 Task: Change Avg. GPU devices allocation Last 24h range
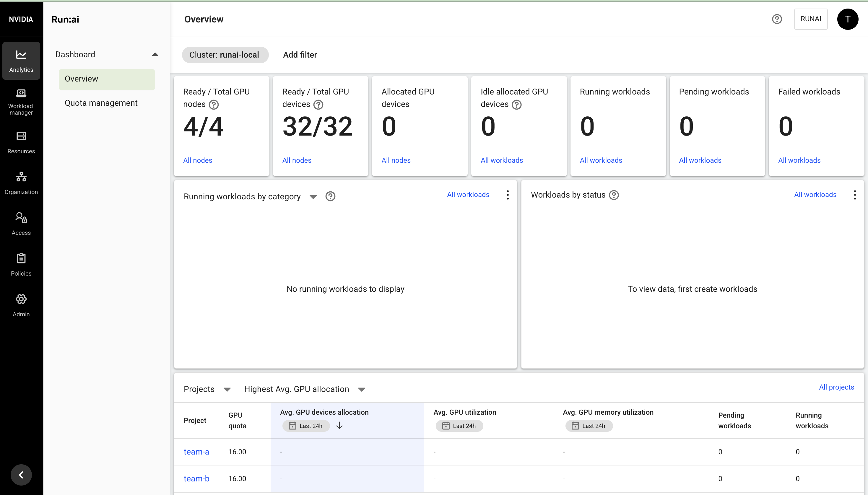[306, 426]
